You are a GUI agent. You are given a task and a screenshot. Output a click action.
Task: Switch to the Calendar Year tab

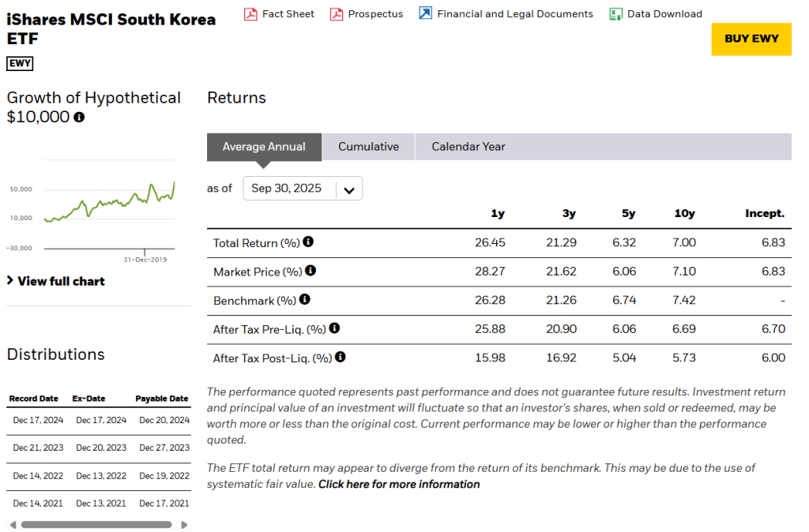click(x=468, y=147)
